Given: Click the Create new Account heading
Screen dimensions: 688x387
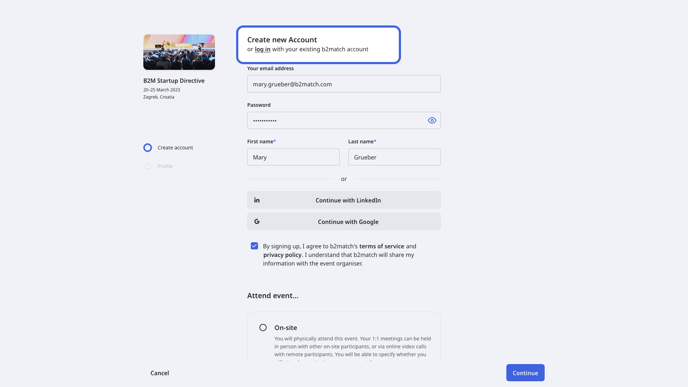Looking at the screenshot, I should tap(282, 39).
